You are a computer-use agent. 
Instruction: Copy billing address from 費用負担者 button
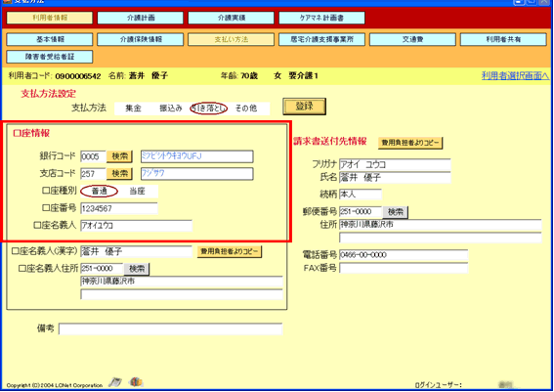pyautogui.click(x=410, y=143)
